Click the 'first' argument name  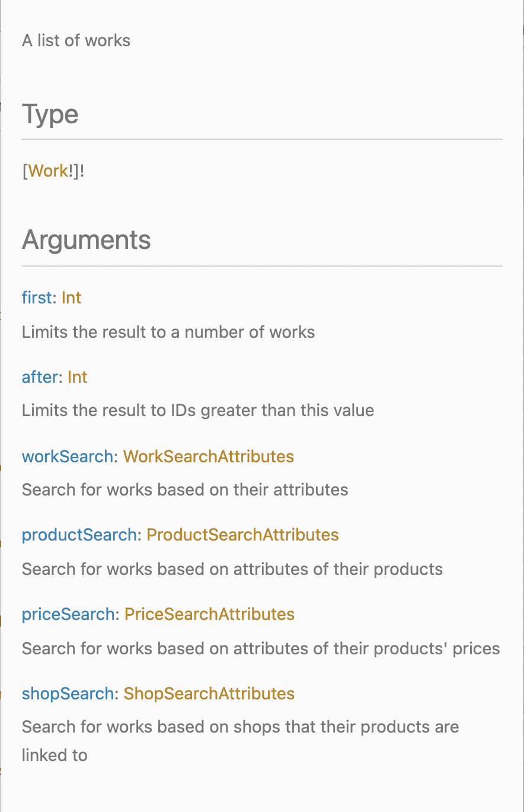point(37,298)
